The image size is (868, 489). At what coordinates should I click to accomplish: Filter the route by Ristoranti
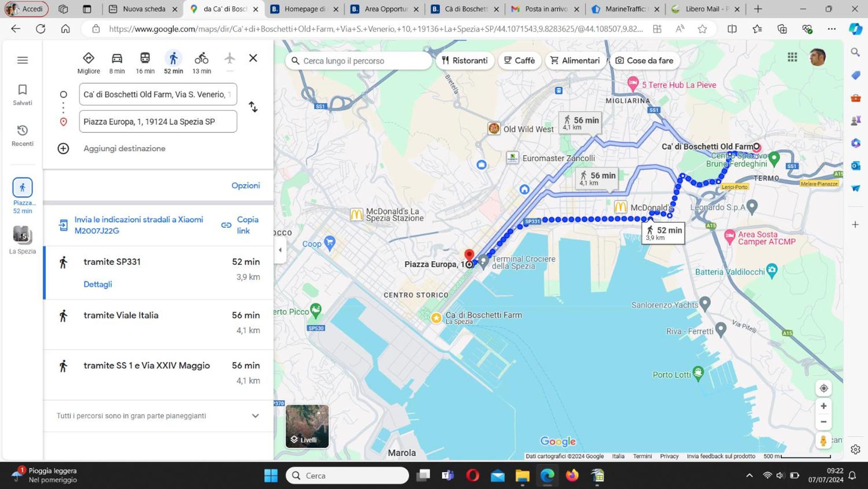click(465, 61)
